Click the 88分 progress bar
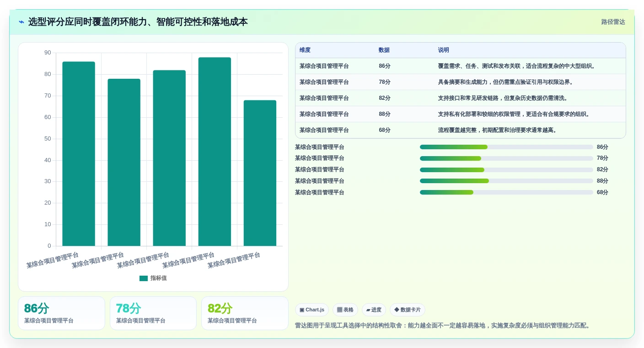644x348 pixels. point(506,181)
